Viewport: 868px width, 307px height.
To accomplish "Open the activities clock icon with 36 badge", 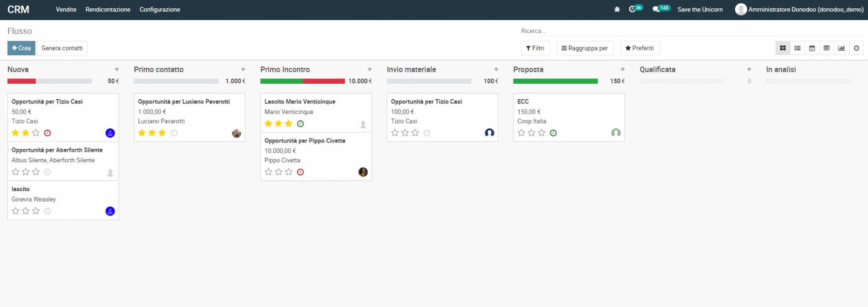I will point(633,9).
